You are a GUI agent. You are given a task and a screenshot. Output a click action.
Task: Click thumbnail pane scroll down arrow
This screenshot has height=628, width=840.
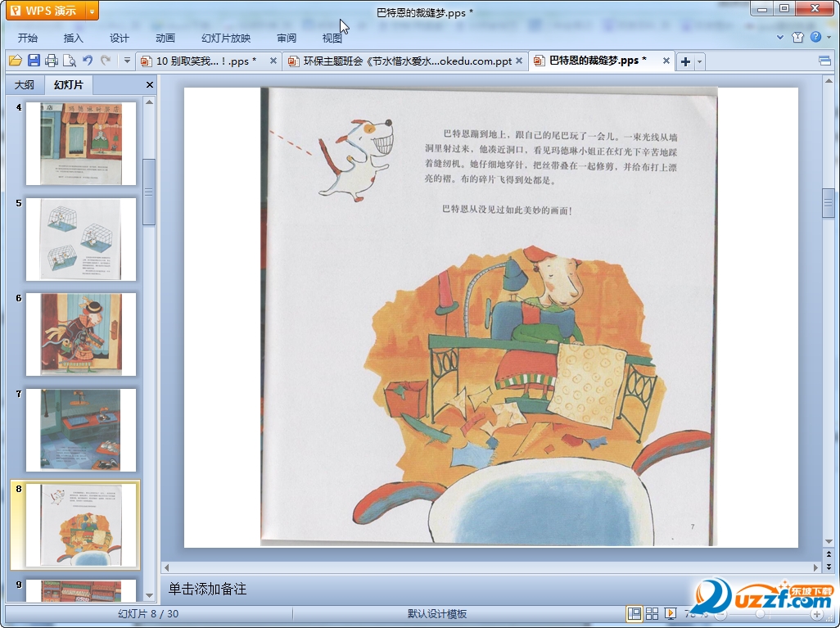[150, 595]
